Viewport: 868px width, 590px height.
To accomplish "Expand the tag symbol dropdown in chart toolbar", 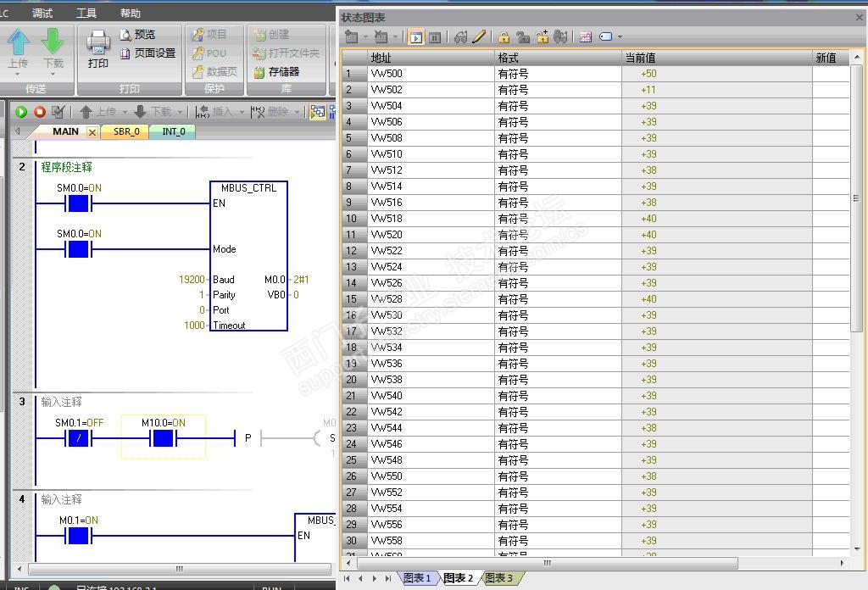I will click(x=620, y=37).
